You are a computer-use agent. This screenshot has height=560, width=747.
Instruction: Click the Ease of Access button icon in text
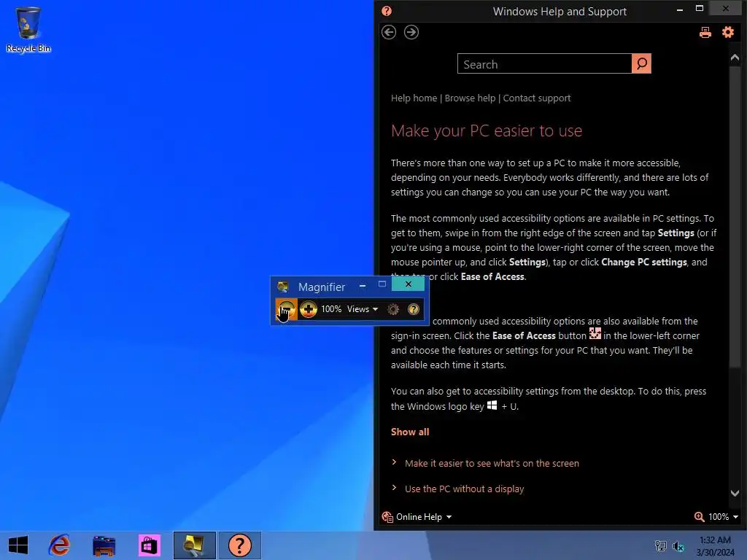tap(595, 333)
